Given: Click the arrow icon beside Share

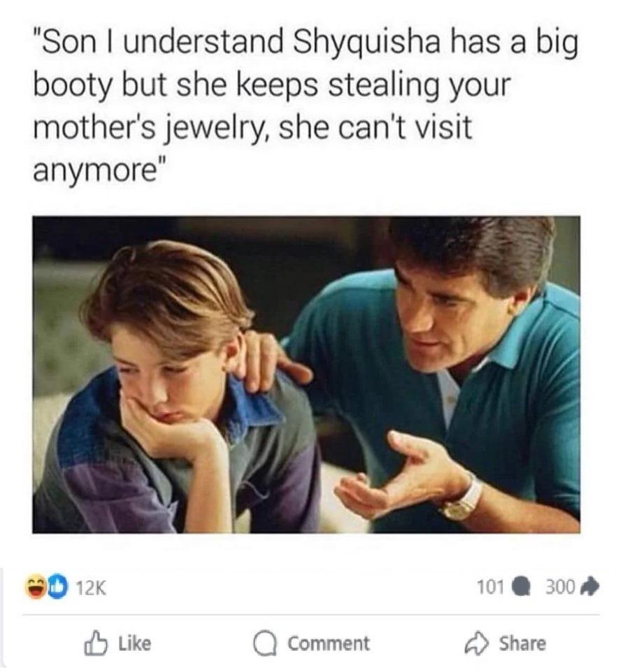Looking at the screenshot, I should point(476,644).
